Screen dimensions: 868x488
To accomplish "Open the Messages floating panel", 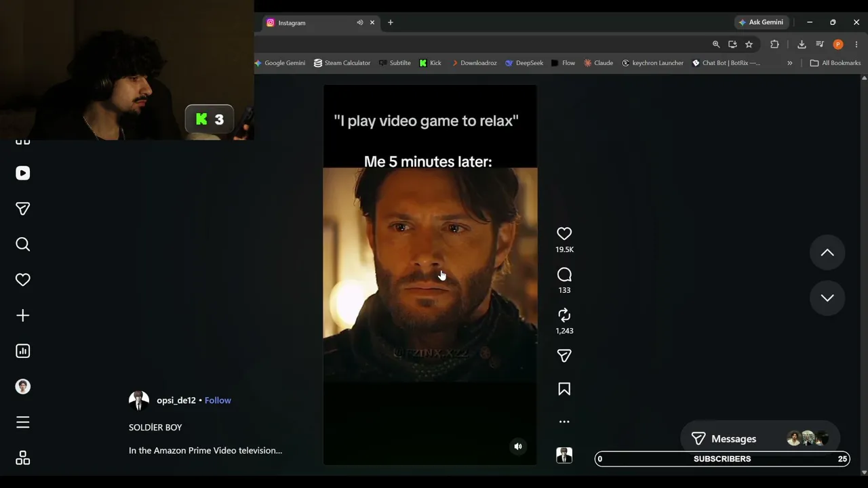I will coord(760,439).
